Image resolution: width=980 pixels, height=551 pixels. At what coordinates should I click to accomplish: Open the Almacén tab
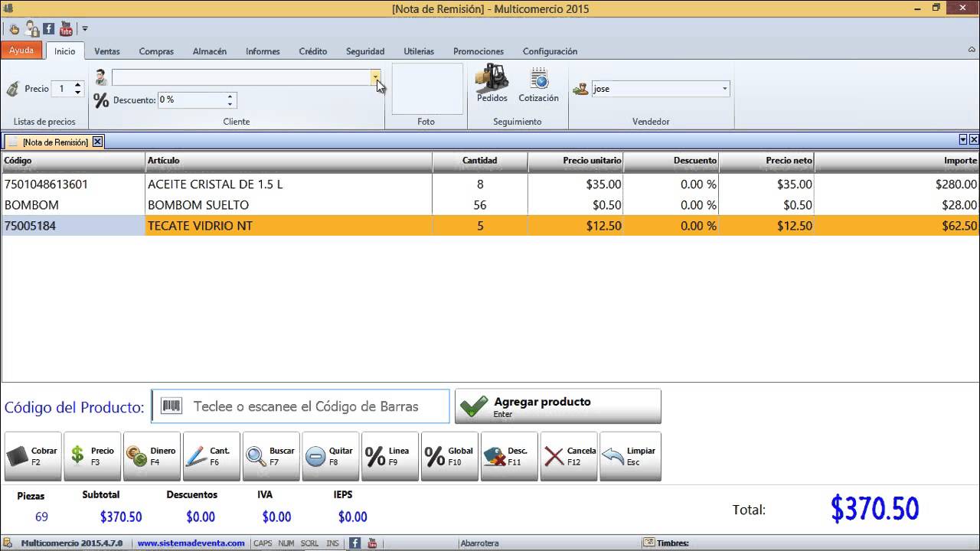210,51
